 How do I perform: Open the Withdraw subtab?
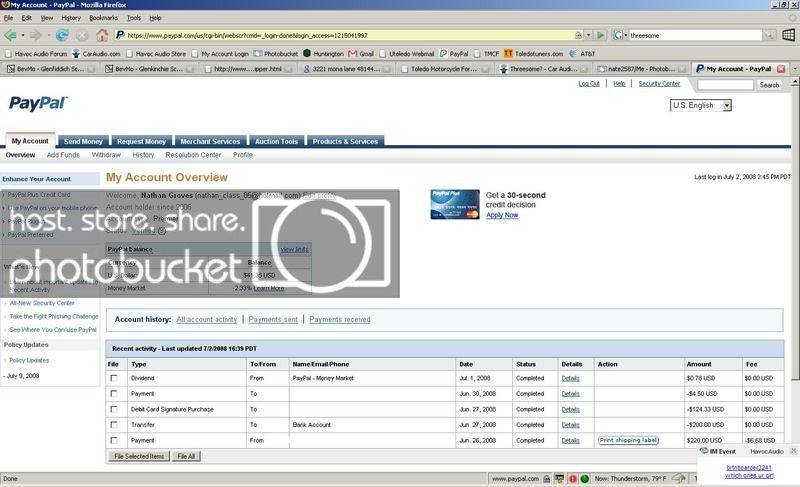click(x=106, y=155)
